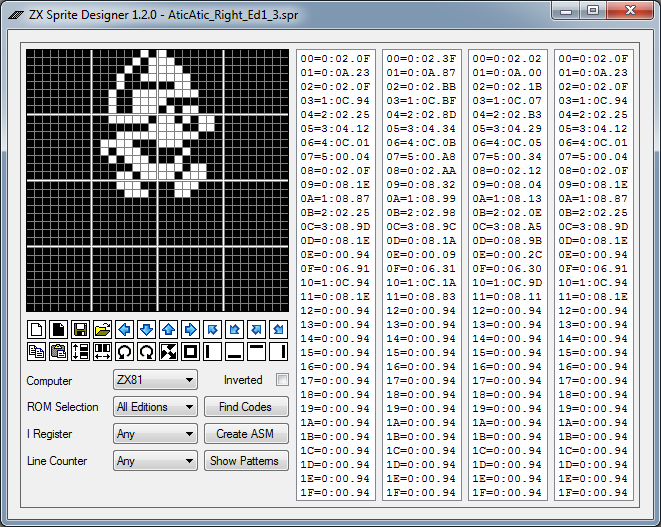Click the Create ASM button
The image size is (661, 527).
[x=246, y=434]
